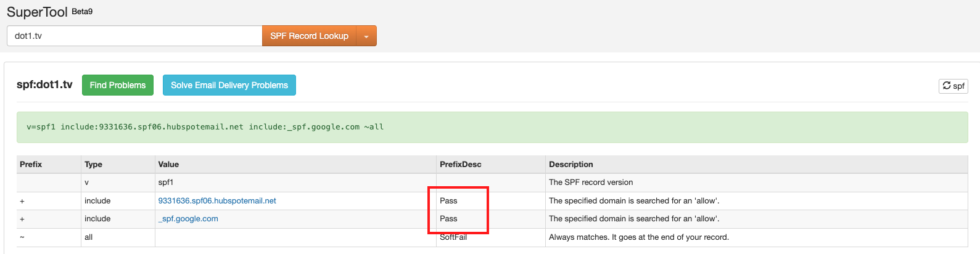Click the SPF record text in green box
Screen dimensions: 980x254
point(205,127)
